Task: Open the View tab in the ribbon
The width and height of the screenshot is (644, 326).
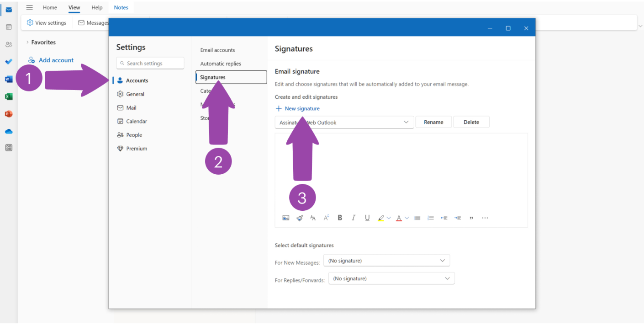Action: tap(74, 7)
